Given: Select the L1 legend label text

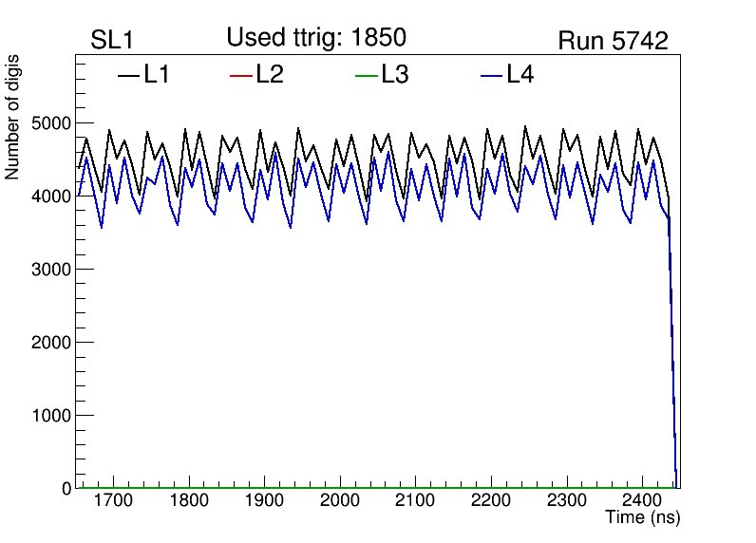Looking at the screenshot, I should click(157, 75).
